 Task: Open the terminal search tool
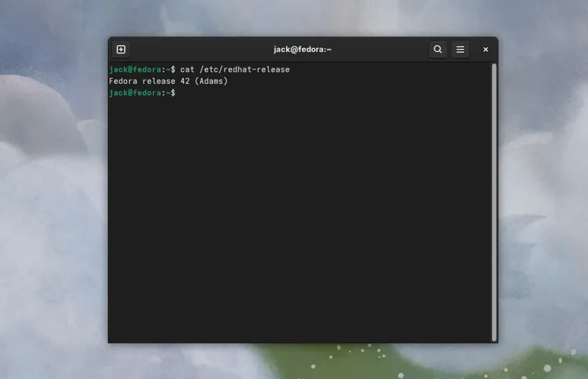437,49
